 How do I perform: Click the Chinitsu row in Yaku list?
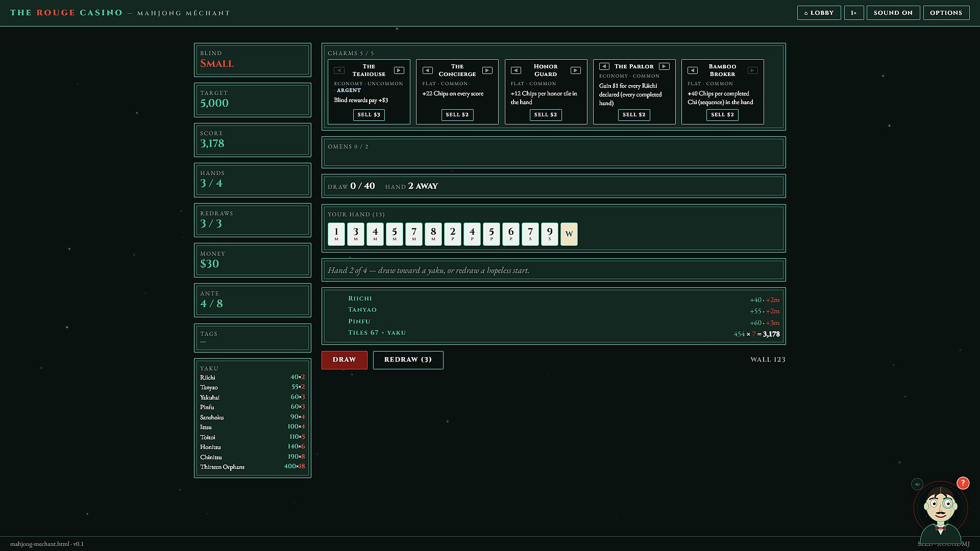click(252, 457)
